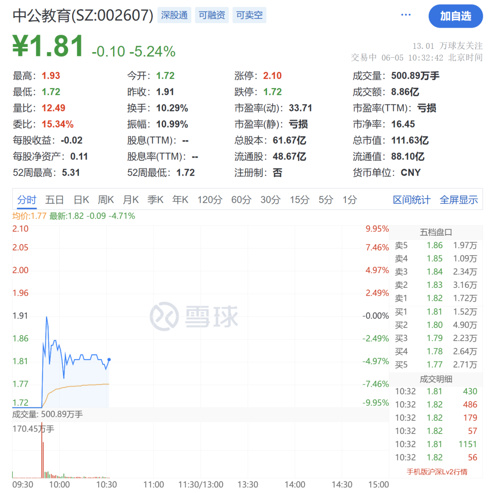This screenshot has height=493, width=500.
Task: Open the 日K chart tab
Action: [x=81, y=200]
